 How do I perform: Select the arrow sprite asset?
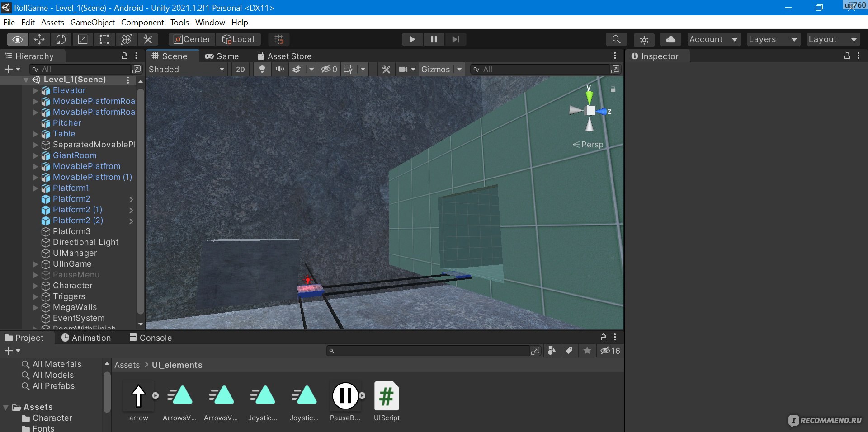[138, 402]
